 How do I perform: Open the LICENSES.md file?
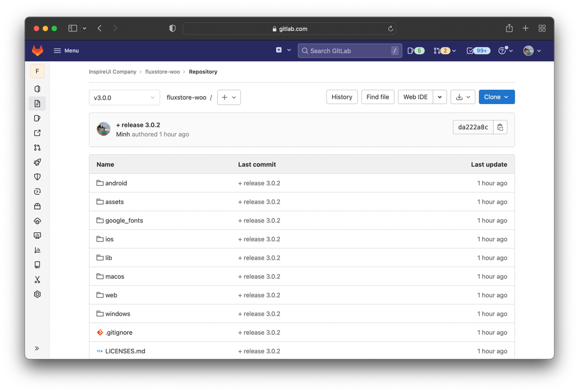point(125,352)
